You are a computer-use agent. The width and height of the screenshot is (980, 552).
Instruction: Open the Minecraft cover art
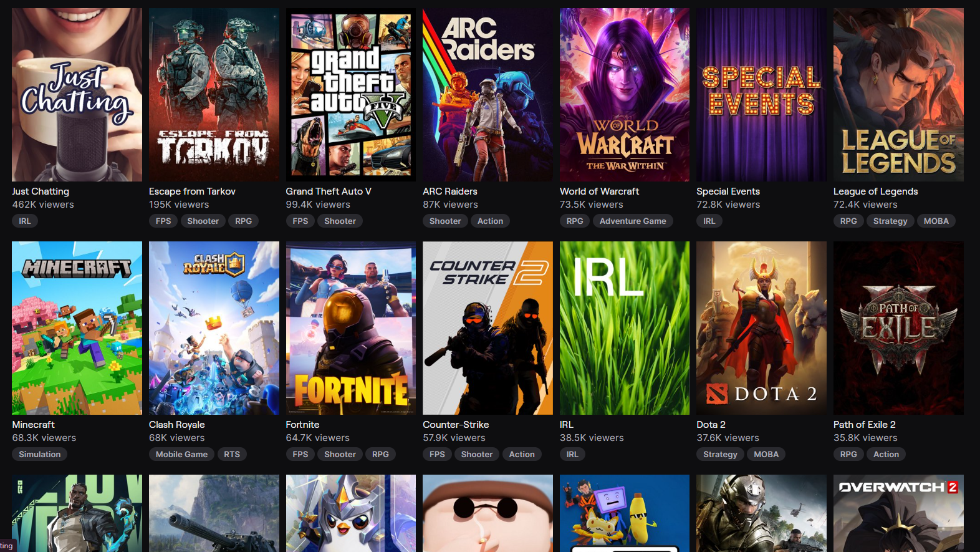coord(77,328)
